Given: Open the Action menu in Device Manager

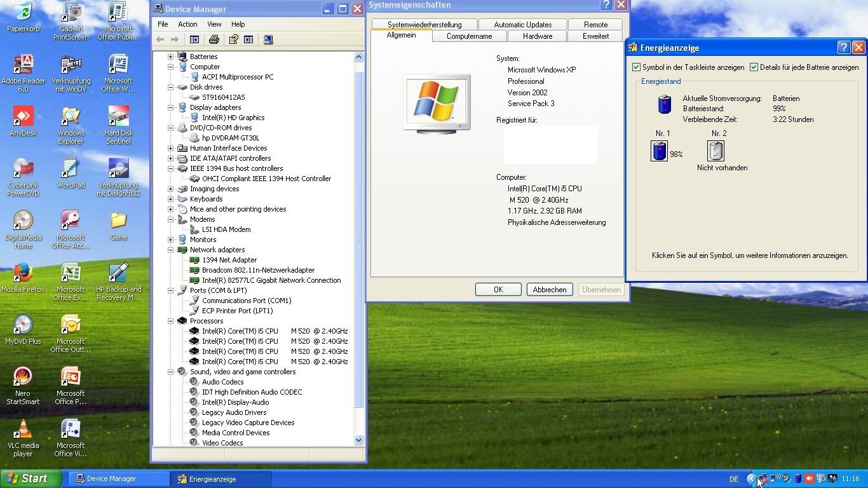Looking at the screenshot, I should coord(187,24).
